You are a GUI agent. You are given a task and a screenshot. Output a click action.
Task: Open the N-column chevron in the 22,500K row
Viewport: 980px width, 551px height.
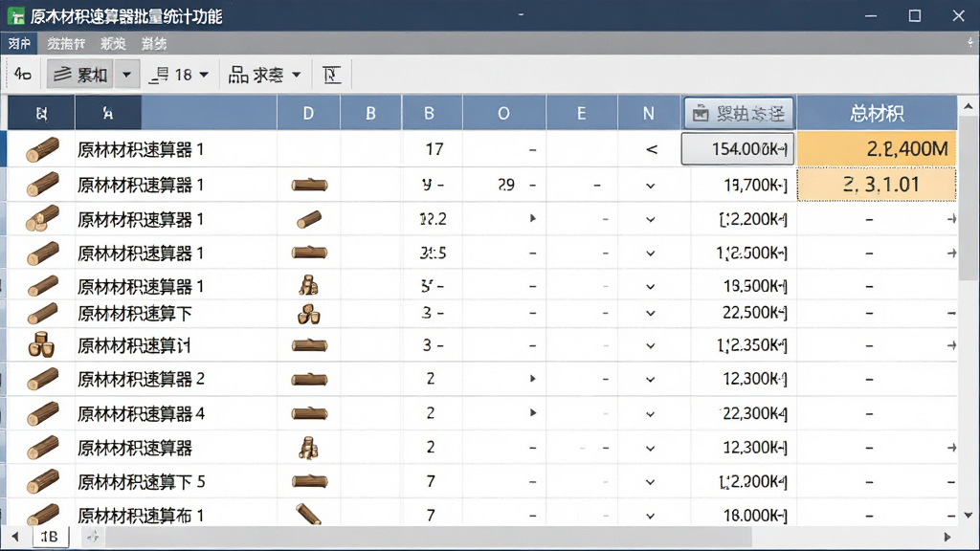[651, 313]
